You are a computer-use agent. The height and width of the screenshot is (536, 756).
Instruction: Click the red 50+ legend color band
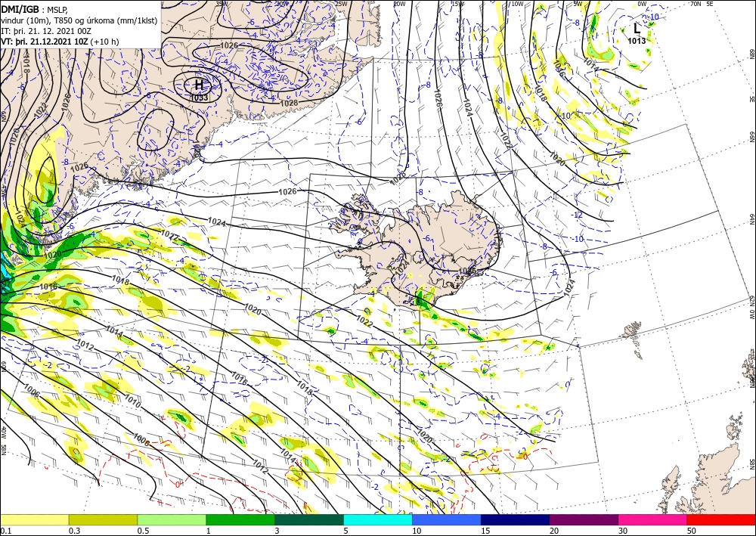[x=721, y=519]
